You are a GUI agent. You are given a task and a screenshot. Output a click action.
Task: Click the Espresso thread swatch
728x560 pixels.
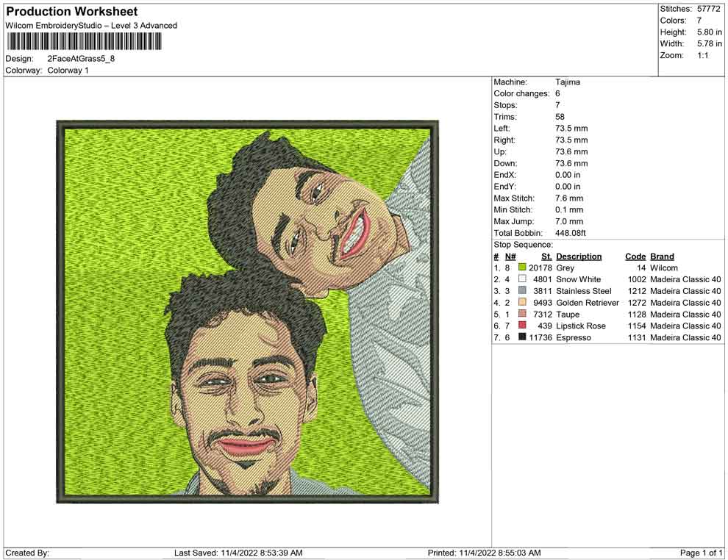click(x=522, y=337)
